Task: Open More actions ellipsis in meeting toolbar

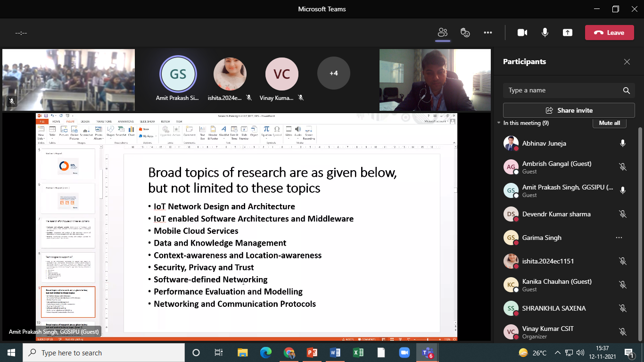Action: coord(488,33)
